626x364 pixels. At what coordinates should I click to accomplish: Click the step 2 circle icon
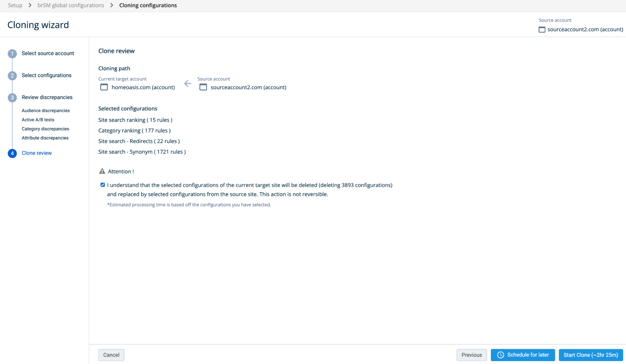click(x=12, y=75)
